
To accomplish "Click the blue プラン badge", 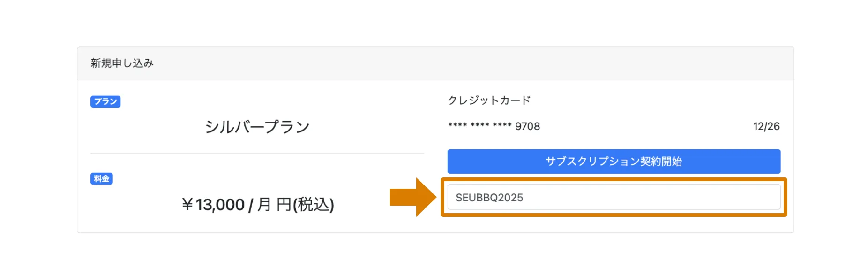I will pos(105,101).
